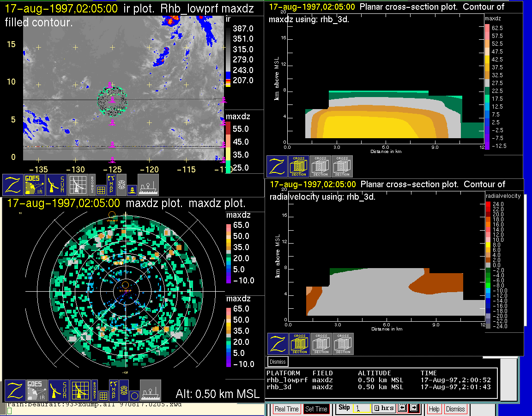Click the radar grid icon in bottom radar toolbar
This screenshot has height=416, width=532.
pyautogui.click(x=80, y=390)
